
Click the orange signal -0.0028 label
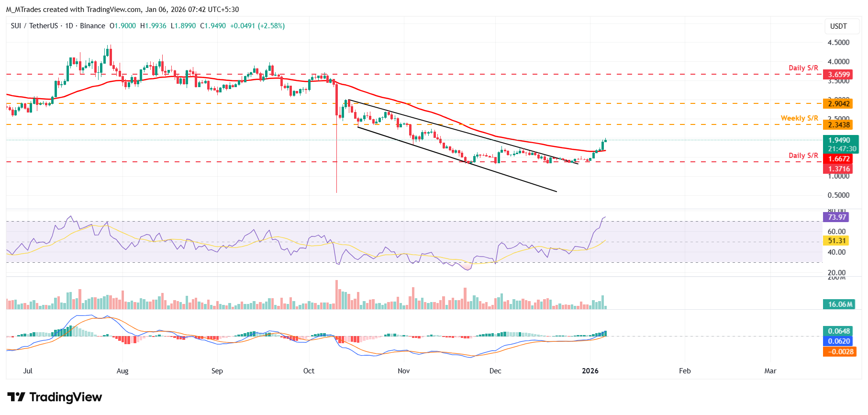839,352
